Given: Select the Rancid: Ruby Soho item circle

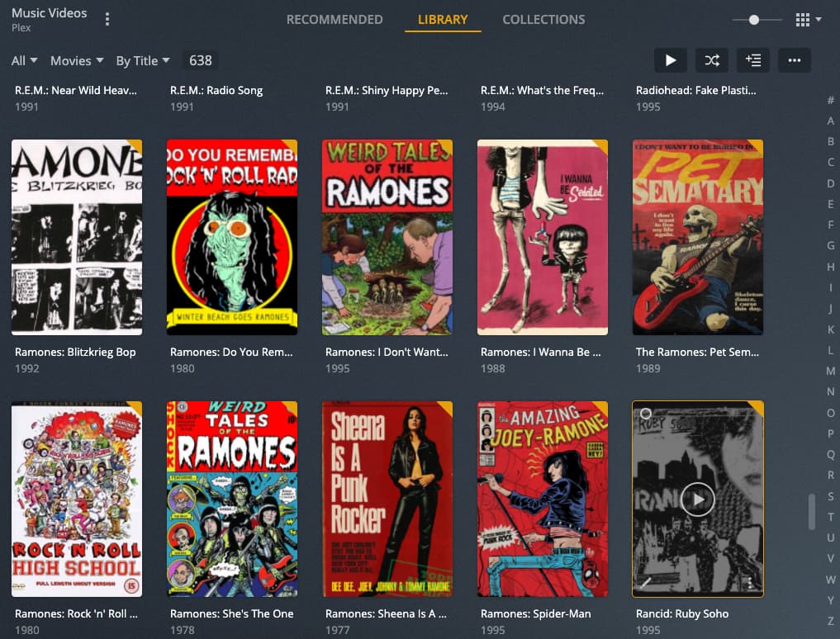Looking at the screenshot, I should [646, 414].
